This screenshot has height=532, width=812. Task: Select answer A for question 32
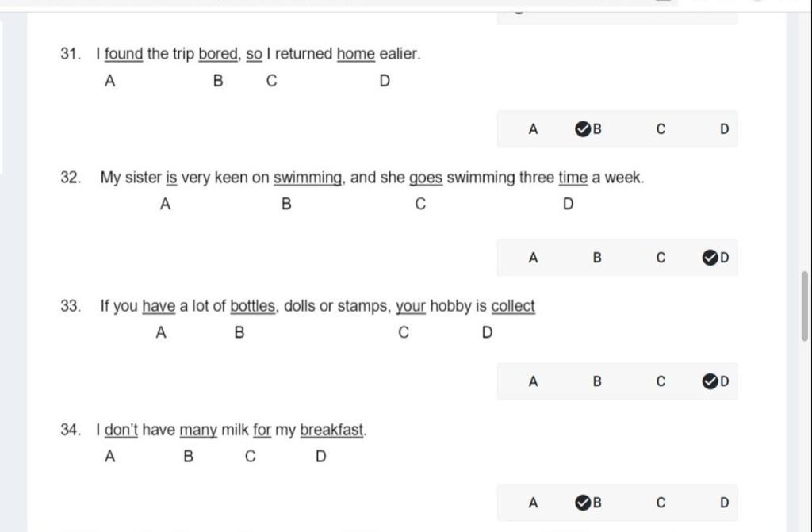[x=533, y=258]
